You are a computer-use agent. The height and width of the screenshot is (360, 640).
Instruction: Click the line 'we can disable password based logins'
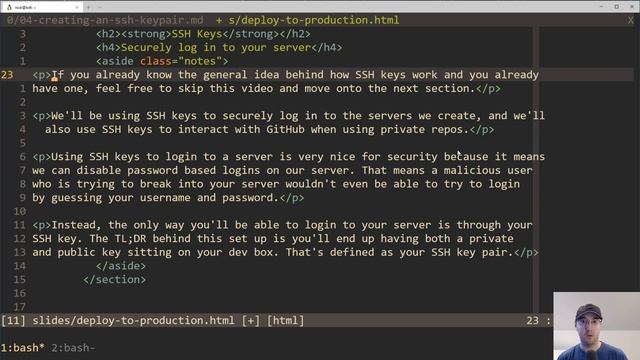point(282,170)
